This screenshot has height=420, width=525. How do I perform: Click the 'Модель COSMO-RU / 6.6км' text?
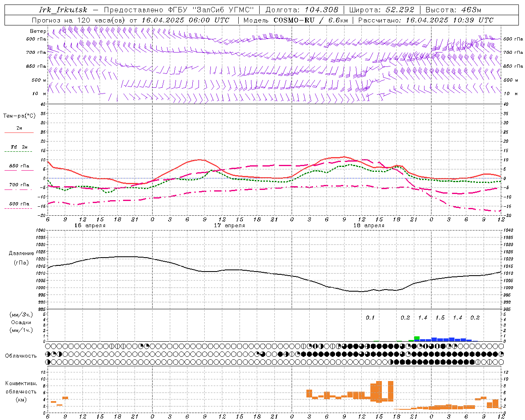click(x=295, y=20)
